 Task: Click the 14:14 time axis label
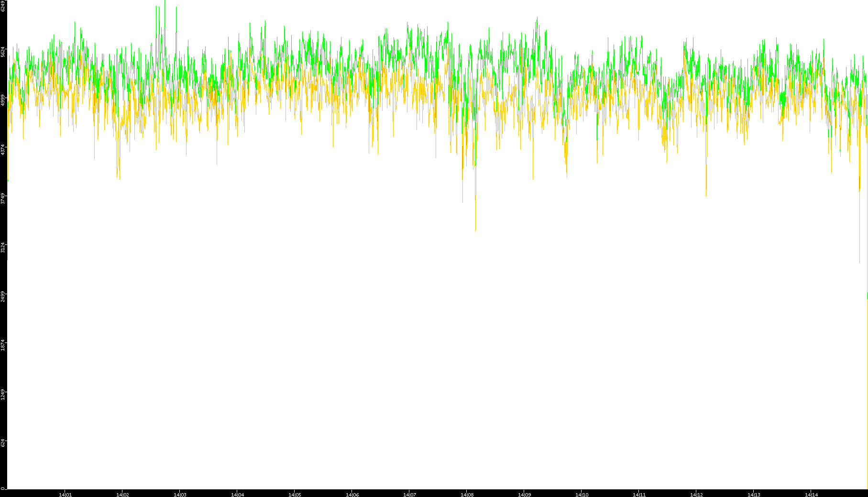(x=811, y=495)
